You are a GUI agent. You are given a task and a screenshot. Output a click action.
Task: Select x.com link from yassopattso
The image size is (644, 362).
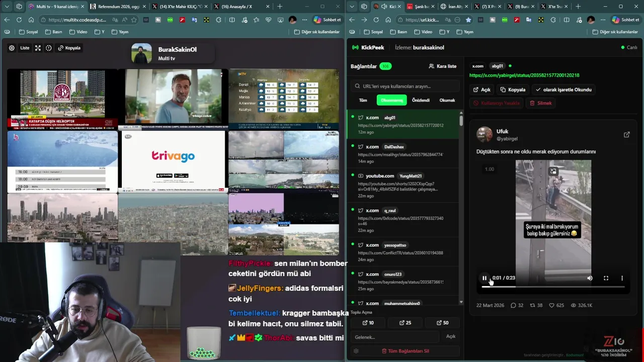point(403,252)
